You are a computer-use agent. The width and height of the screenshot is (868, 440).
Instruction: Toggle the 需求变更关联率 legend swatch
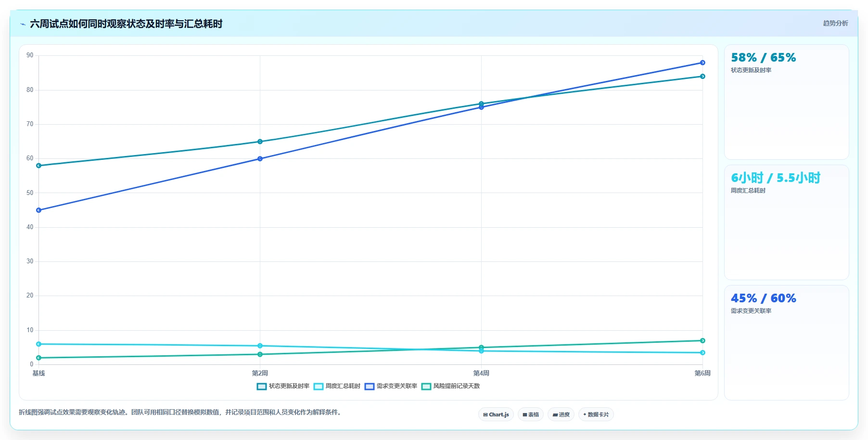coord(370,387)
